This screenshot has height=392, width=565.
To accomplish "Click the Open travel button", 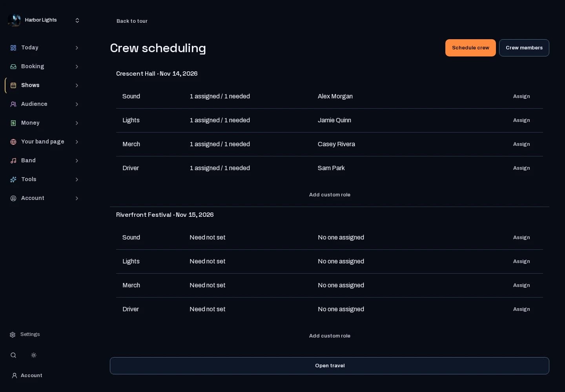I will tap(330, 366).
